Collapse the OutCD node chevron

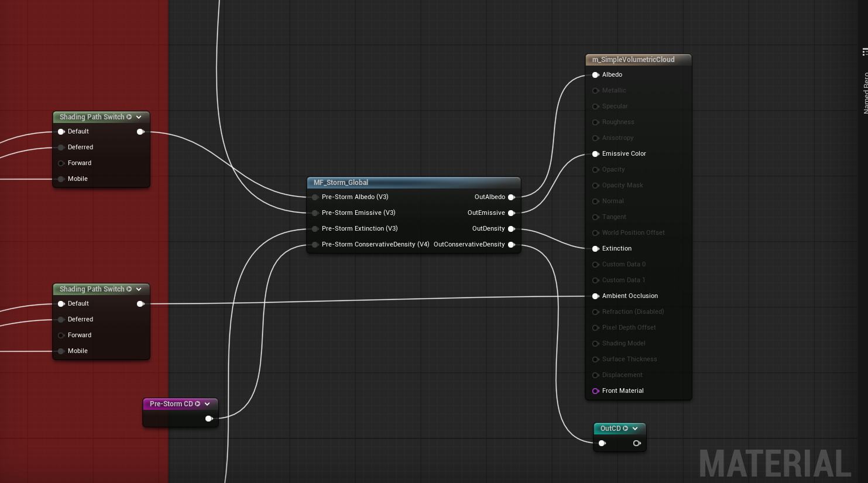click(635, 429)
